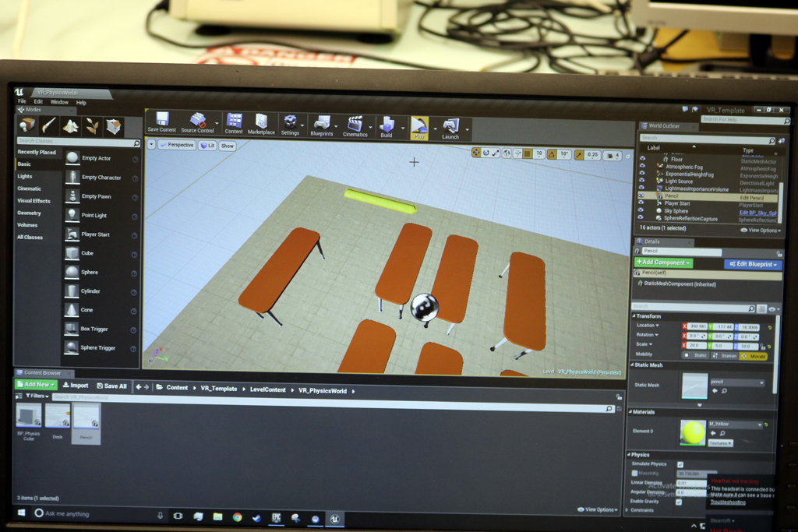The height and width of the screenshot is (532, 798).
Task: Toggle scale snapping in the viewport
Action: [579, 155]
